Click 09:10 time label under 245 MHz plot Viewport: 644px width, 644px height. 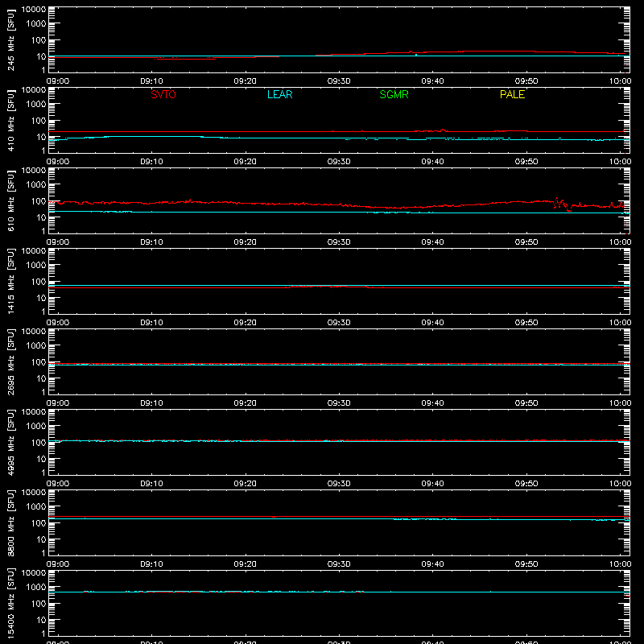(x=151, y=81)
